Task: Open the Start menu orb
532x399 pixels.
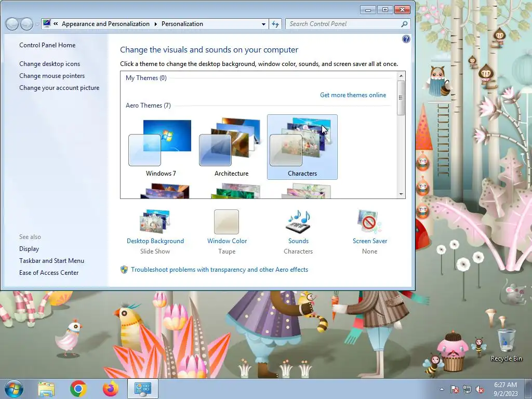Action: coord(14,389)
